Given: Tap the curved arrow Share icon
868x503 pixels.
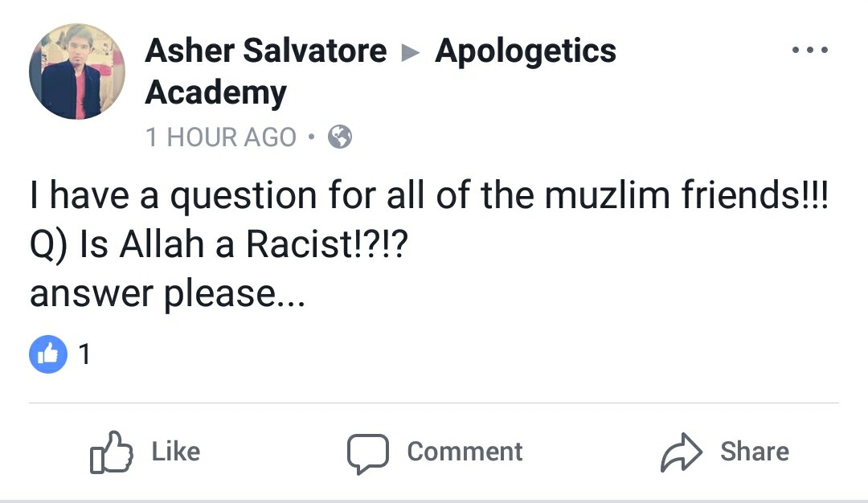Looking at the screenshot, I should click(x=681, y=452).
